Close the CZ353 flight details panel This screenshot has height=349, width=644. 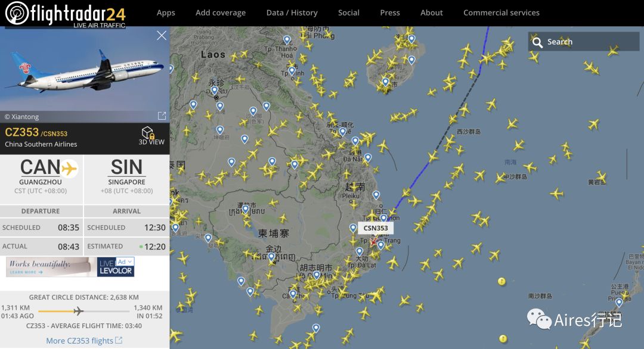(x=162, y=36)
